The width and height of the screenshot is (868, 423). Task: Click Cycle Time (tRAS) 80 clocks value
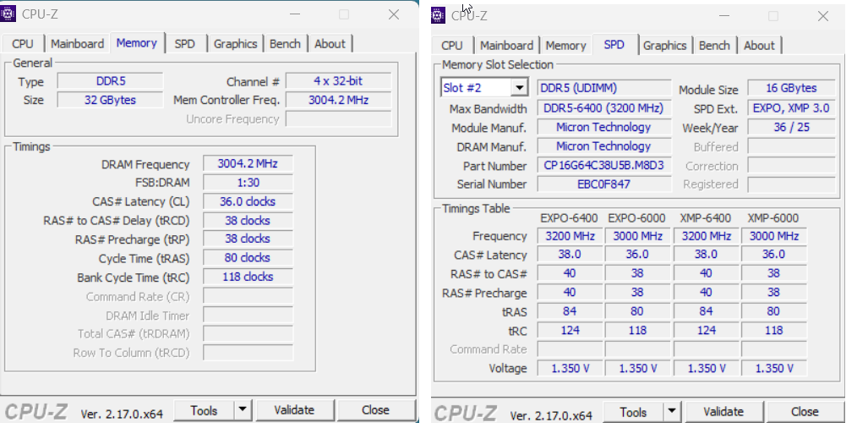(248, 258)
